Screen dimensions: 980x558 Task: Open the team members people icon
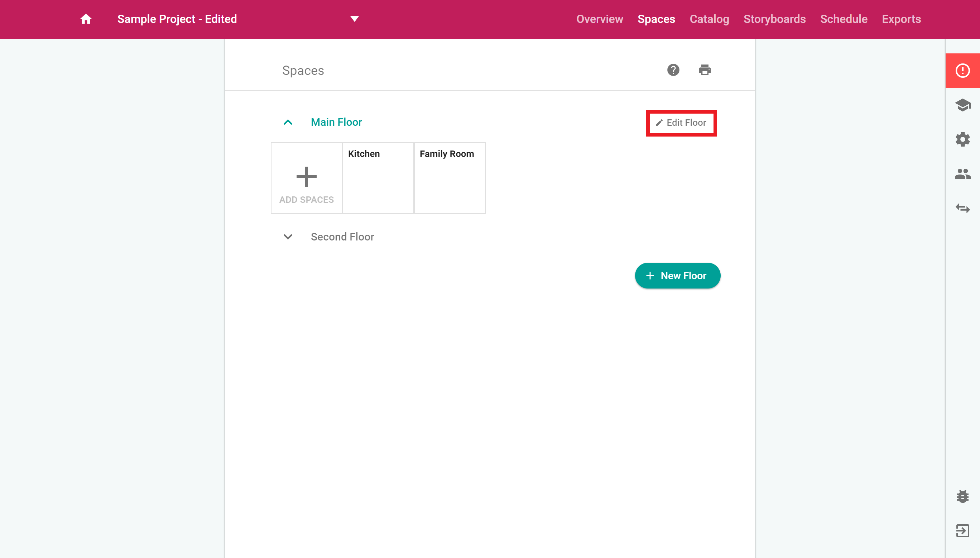[962, 174]
